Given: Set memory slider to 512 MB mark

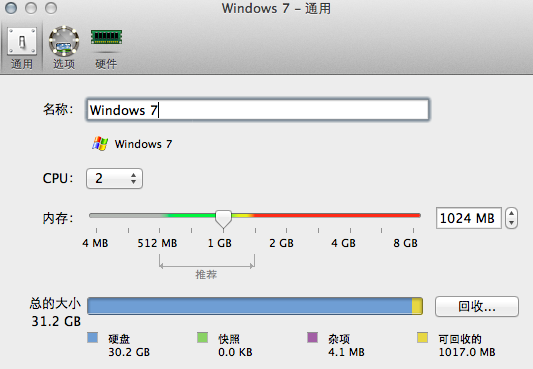Looking at the screenshot, I should [159, 215].
